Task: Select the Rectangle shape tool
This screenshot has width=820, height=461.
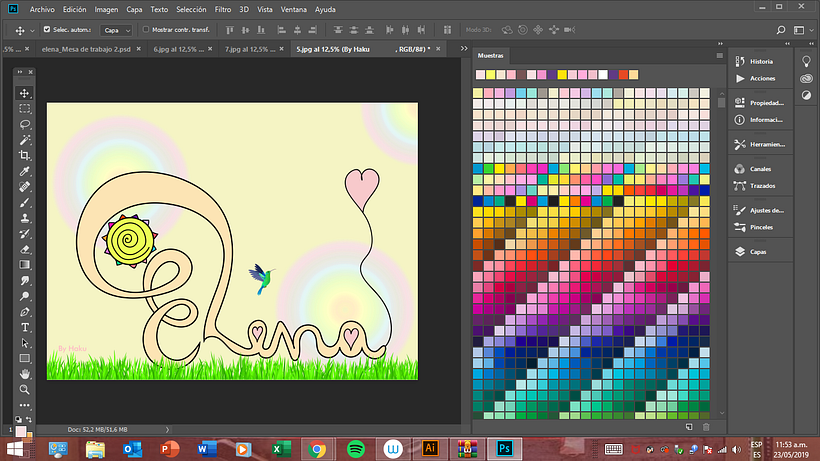Action: tap(25, 359)
